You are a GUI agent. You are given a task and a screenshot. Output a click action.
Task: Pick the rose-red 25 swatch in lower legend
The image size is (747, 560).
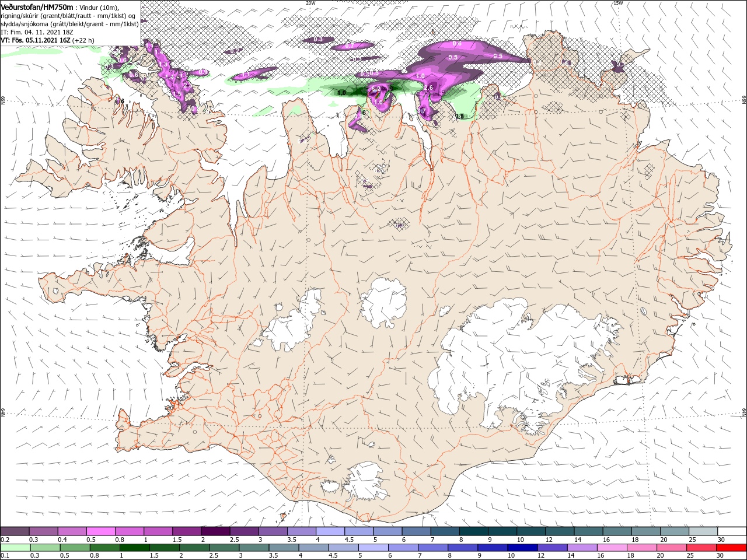[701, 548]
